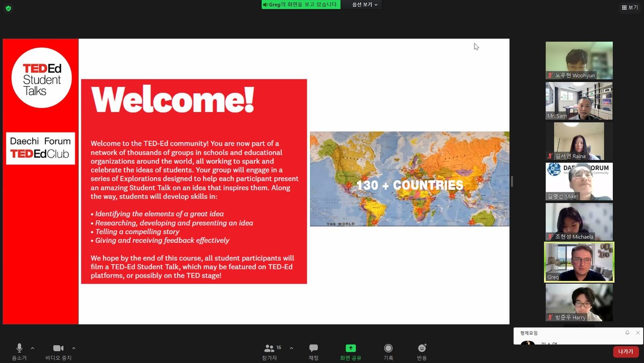
Task: Click the muted mic icon on Michaela
Action: tap(550, 237)
